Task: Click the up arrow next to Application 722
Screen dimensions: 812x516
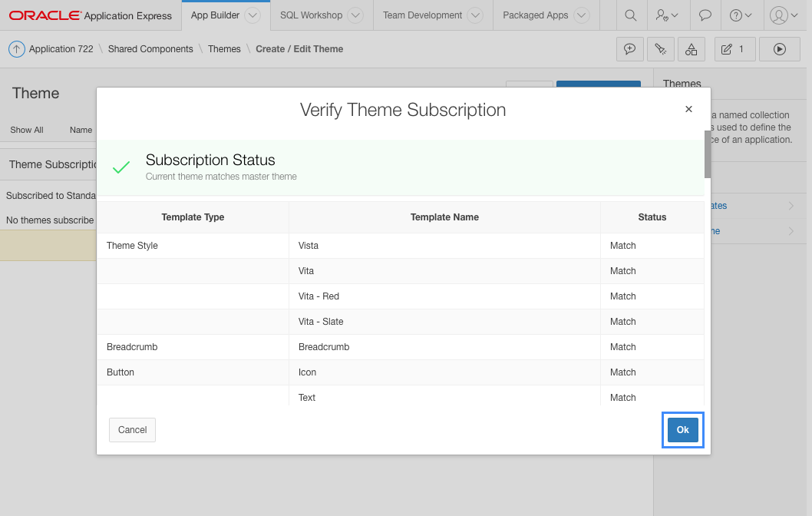Action: [17, 49]
